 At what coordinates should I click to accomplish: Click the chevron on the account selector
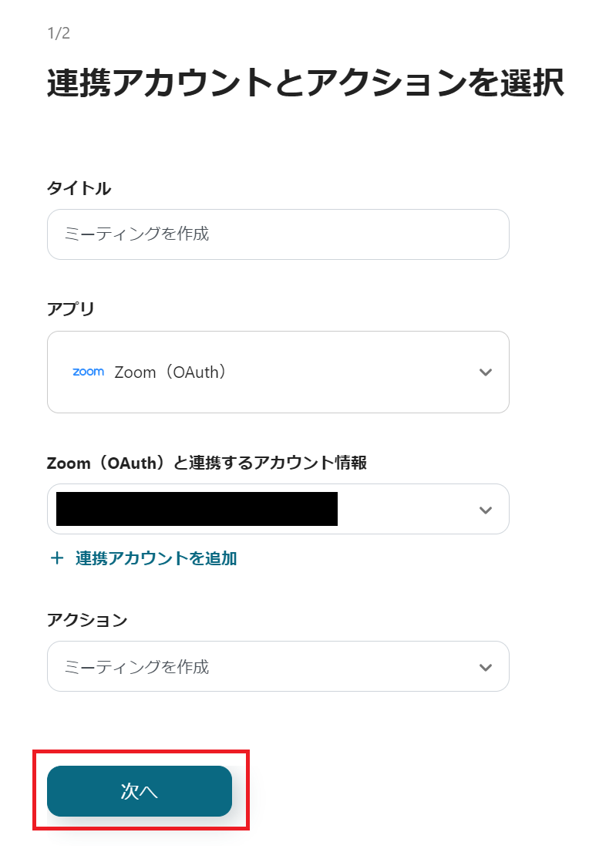tap(486, 509)
